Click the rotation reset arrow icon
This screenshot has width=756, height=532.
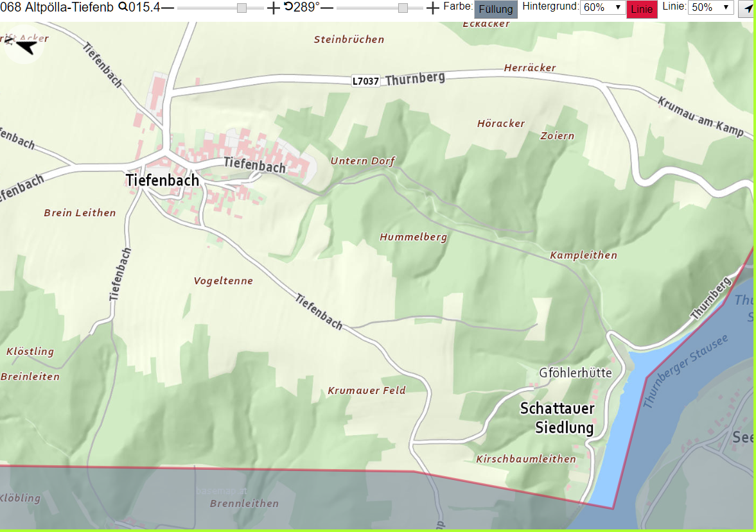[x=288, y=6]
